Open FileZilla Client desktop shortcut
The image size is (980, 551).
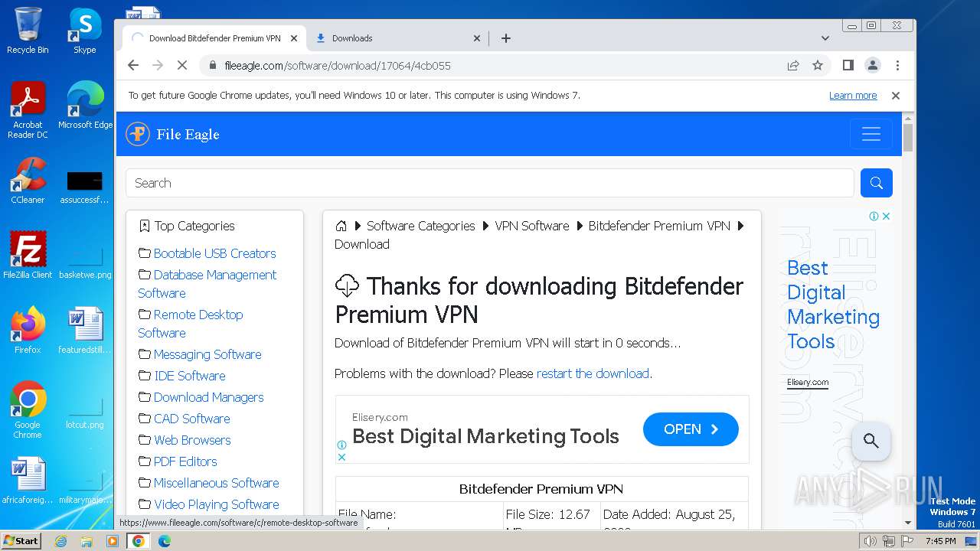click(x=28, y=255)
